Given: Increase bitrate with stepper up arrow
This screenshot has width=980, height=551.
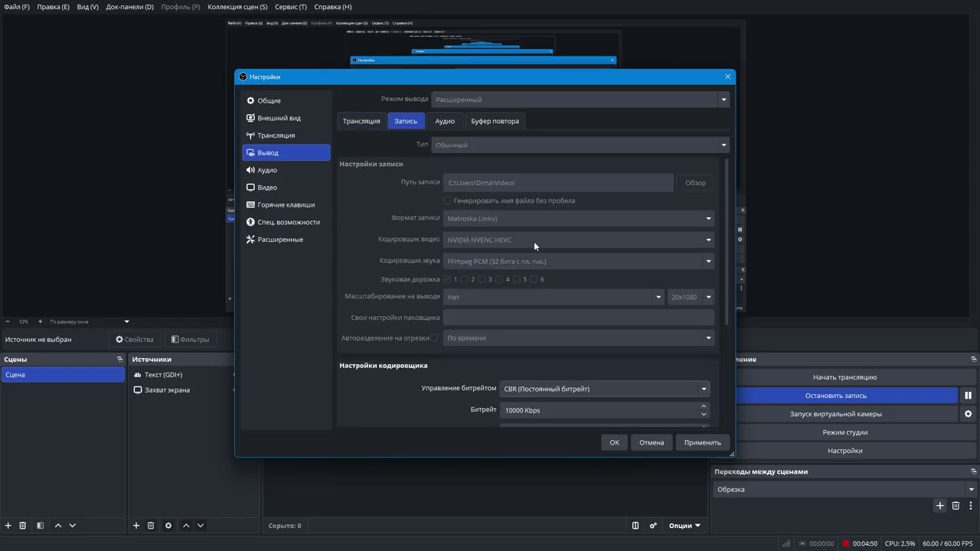Looking at the screenshot, I should 704,406.
